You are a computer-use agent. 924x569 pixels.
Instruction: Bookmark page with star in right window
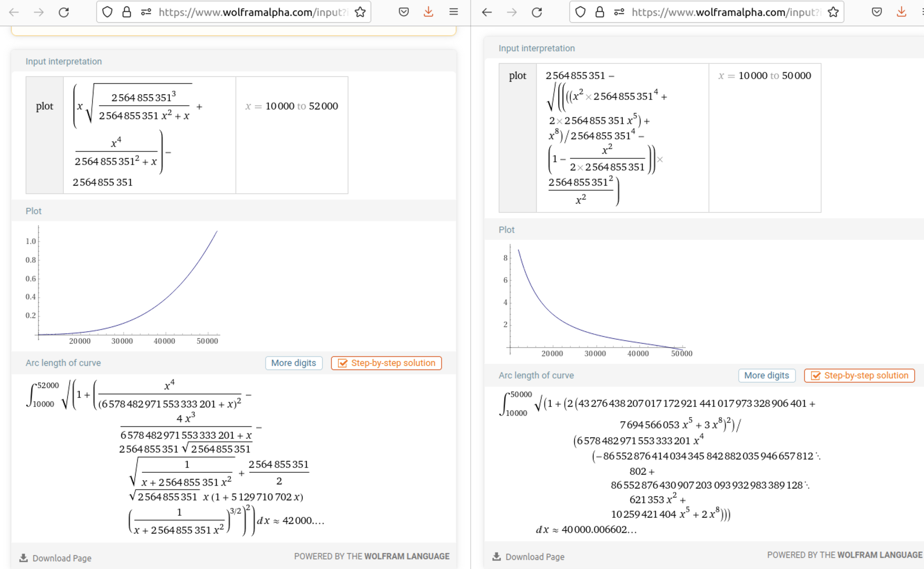point(833,12)
